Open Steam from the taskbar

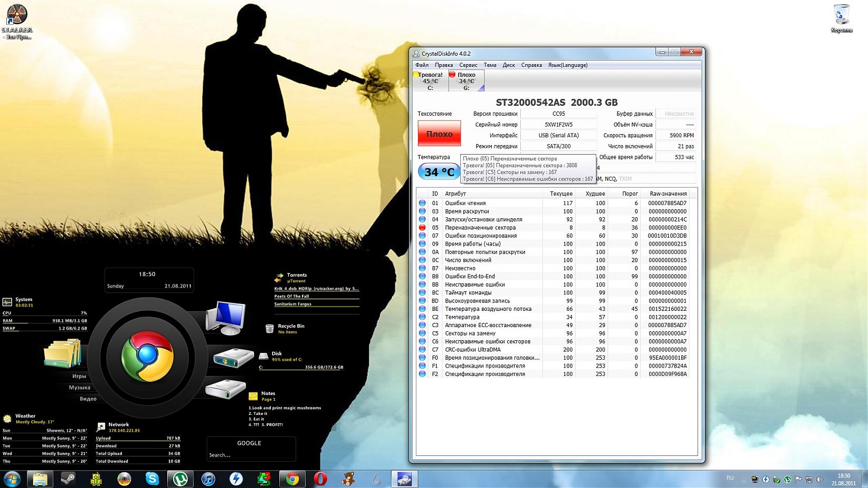[68, 479]
